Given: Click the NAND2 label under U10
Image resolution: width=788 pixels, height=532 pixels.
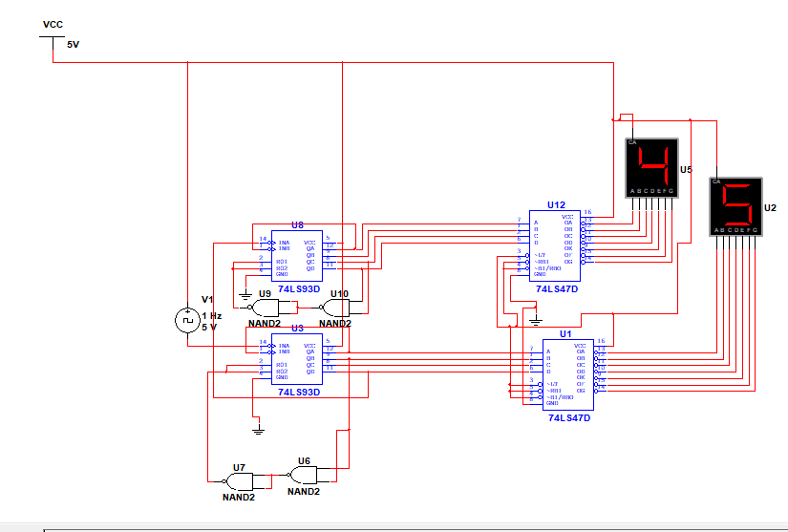Looking at the screenshot, I should coord(335,324).
